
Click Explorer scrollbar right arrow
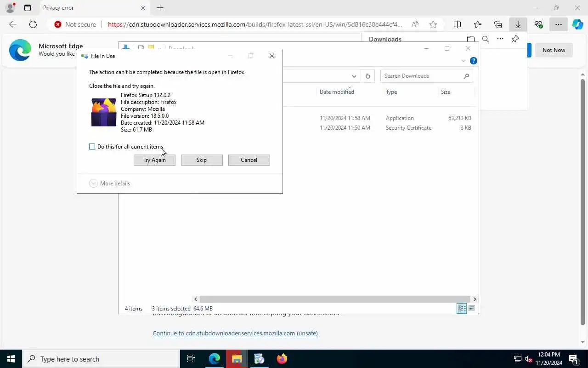(475, 299)
